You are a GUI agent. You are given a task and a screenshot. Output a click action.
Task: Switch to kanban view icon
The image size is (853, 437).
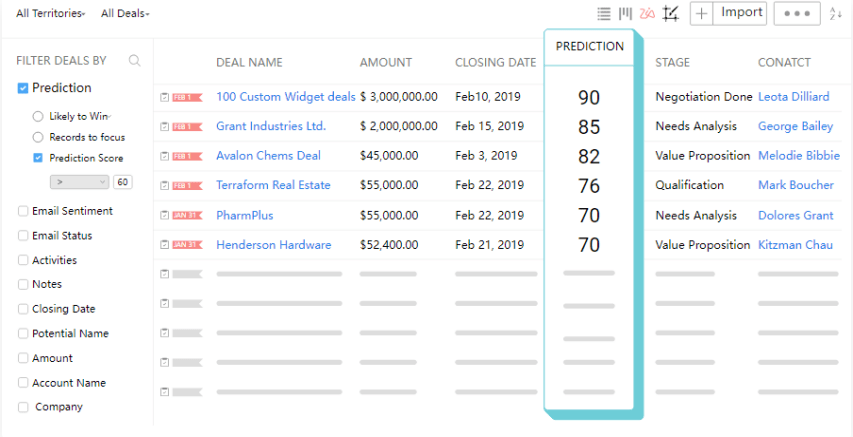[x=626, y=14]
